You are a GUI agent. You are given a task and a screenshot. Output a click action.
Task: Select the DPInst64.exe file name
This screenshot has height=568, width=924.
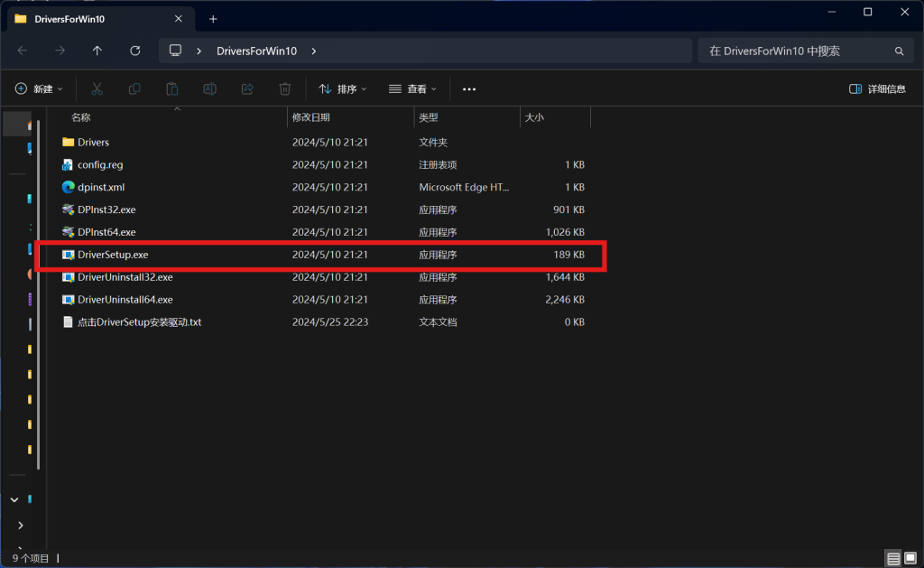pyautogui.click(x=106, y=232)
